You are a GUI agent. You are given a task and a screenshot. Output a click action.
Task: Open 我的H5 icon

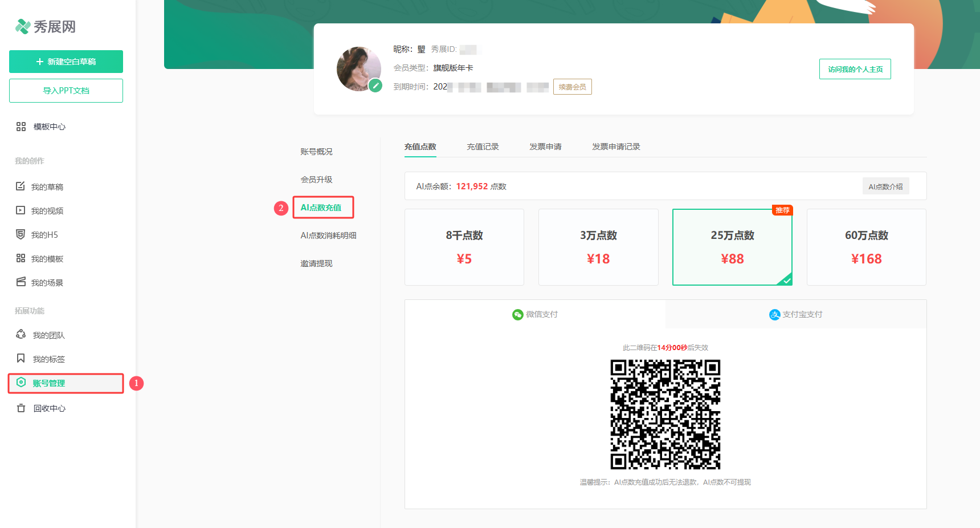pos(21,234)
